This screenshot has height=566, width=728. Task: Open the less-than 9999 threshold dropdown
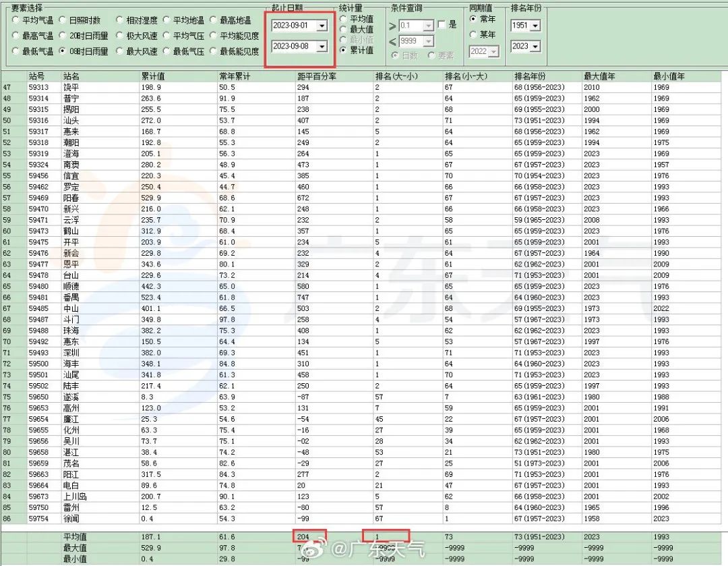[x=428, y=41]
